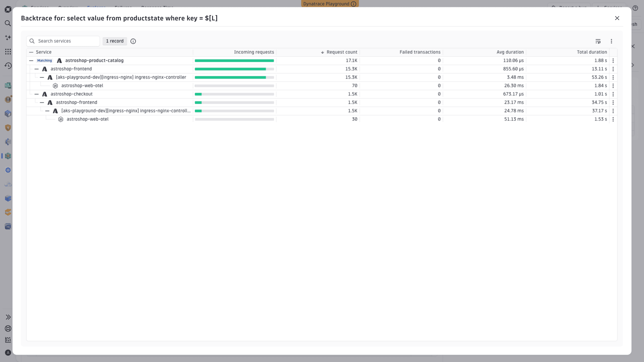This screenshot has width=644, height=362.
Task: Close the Backtrace dialog
Action: pos(617,18)
